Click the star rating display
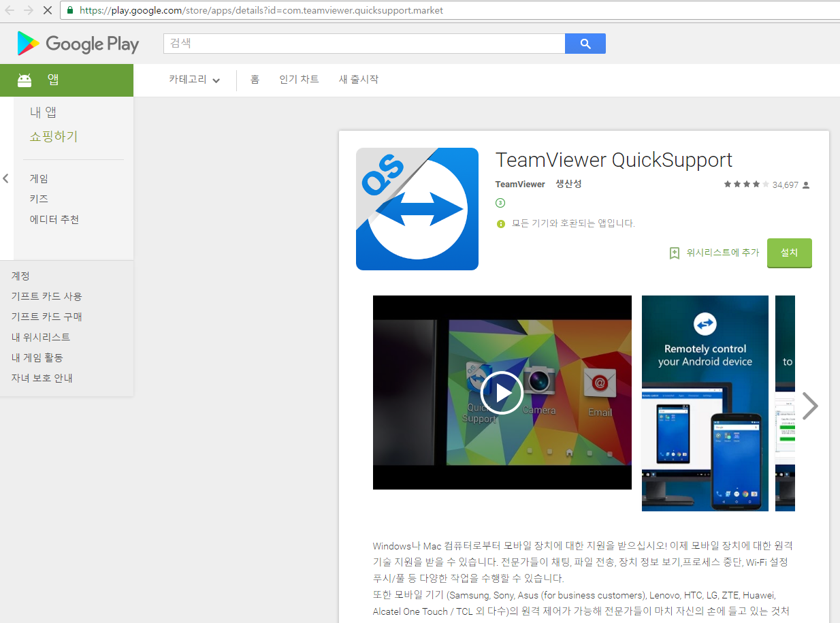The image size is (840, 623). click(x=747, y=185)
